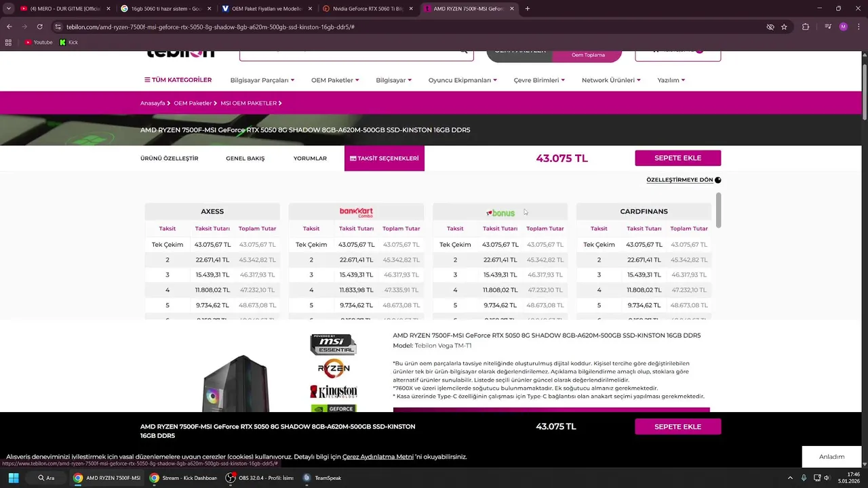Screen dimensions: 868x488
Task: Reload the tebilon page
Action: click(x=39, y=26)
